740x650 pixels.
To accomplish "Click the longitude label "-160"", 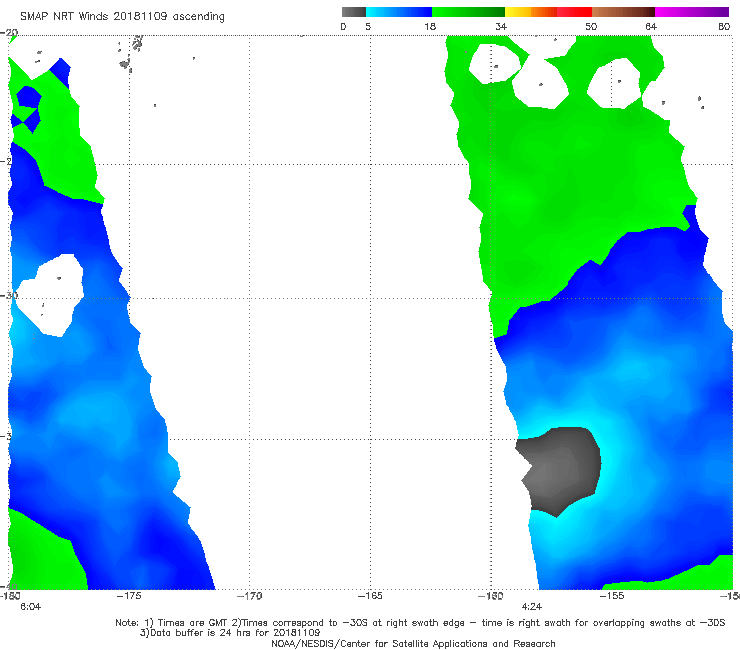I will (491, 596).
